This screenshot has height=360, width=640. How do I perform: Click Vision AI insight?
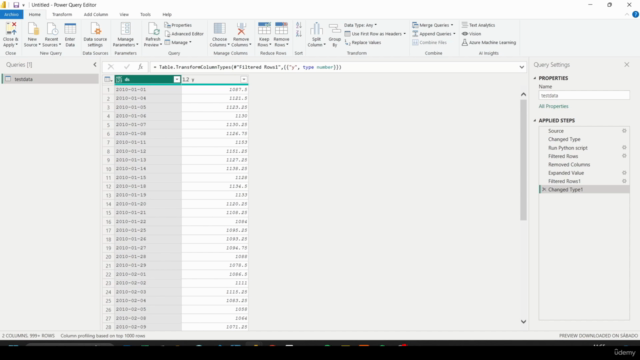pyautogui.click(x=471, y=34)
